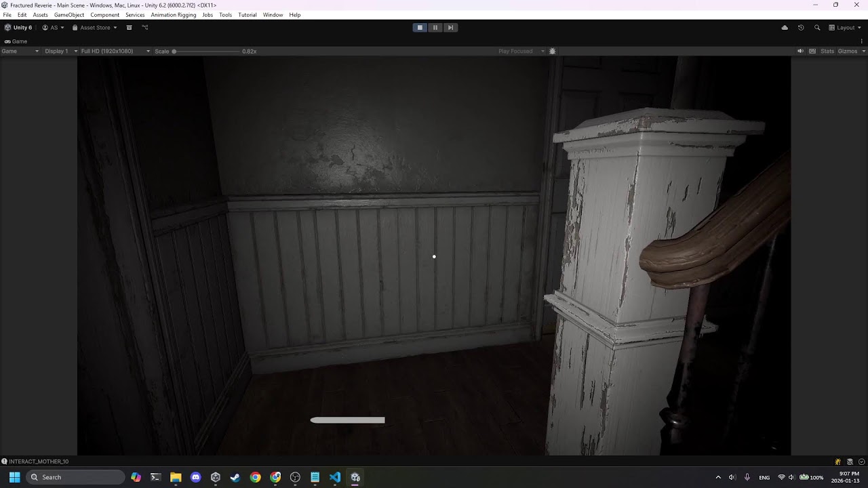Open the Services menu
Image resolution: width=868 pixels, height=488 pixels.
click(135, 15)
